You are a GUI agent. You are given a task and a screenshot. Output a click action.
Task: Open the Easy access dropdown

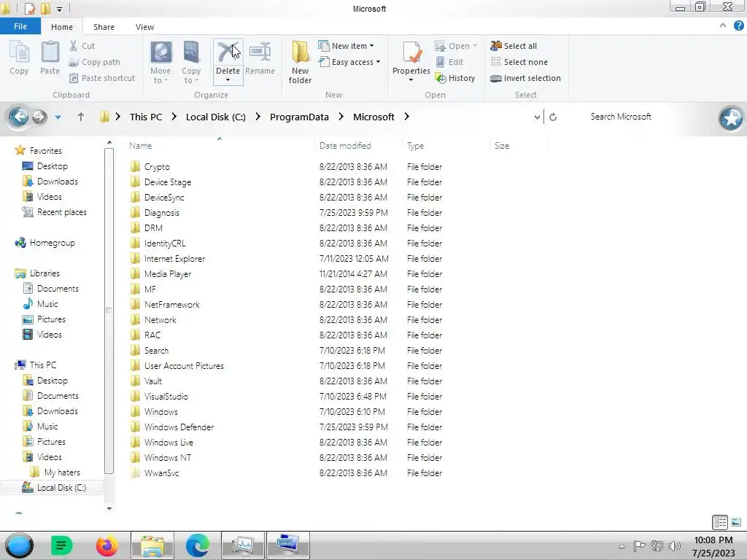click(349, 62)
